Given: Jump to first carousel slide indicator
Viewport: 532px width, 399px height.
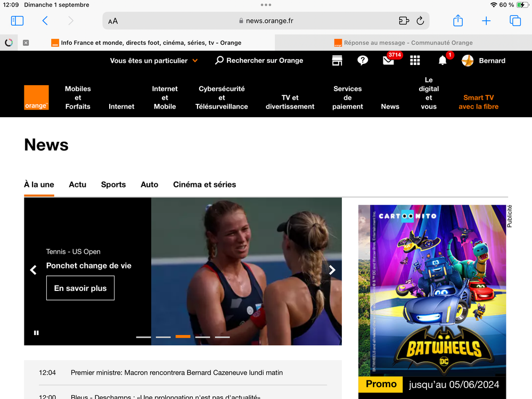Looking at the screenshot, I should point(144,337).
